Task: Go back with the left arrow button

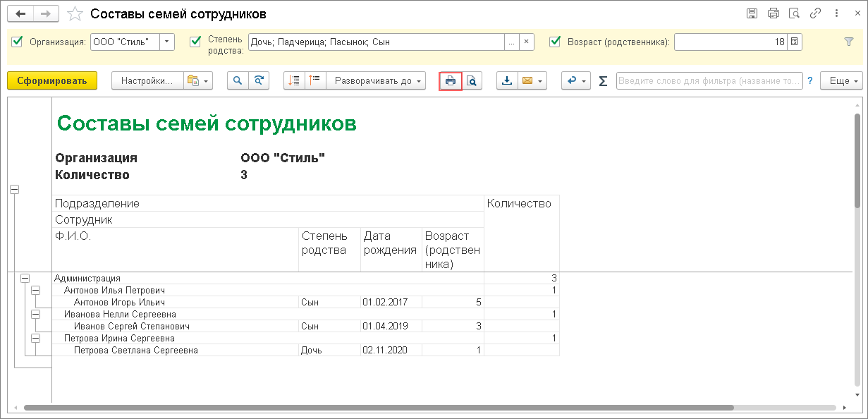Action: pyautogui.click(x=21, y=13)
